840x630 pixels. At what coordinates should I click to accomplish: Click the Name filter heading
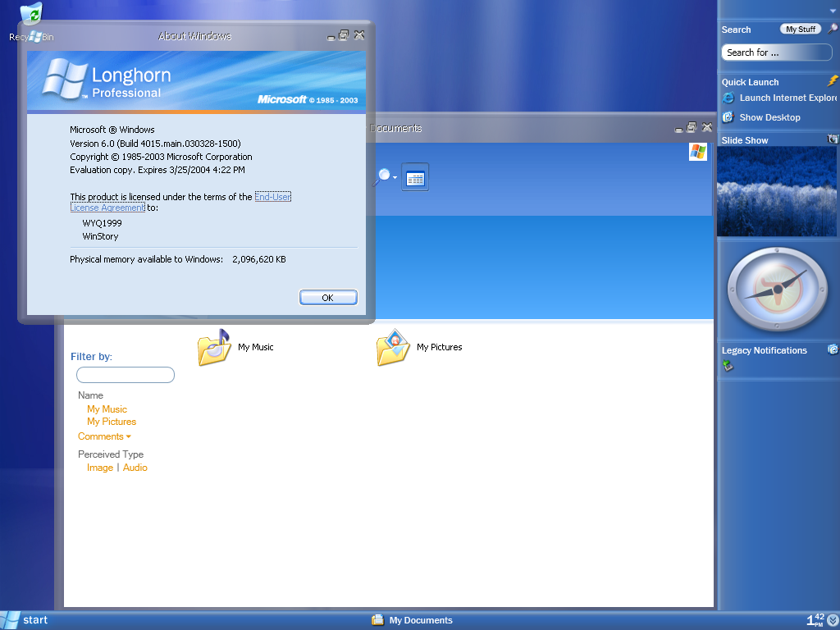point(90,395)
